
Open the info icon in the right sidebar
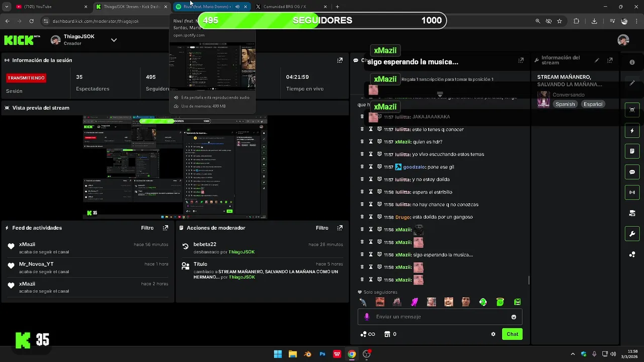click(632, 62)
